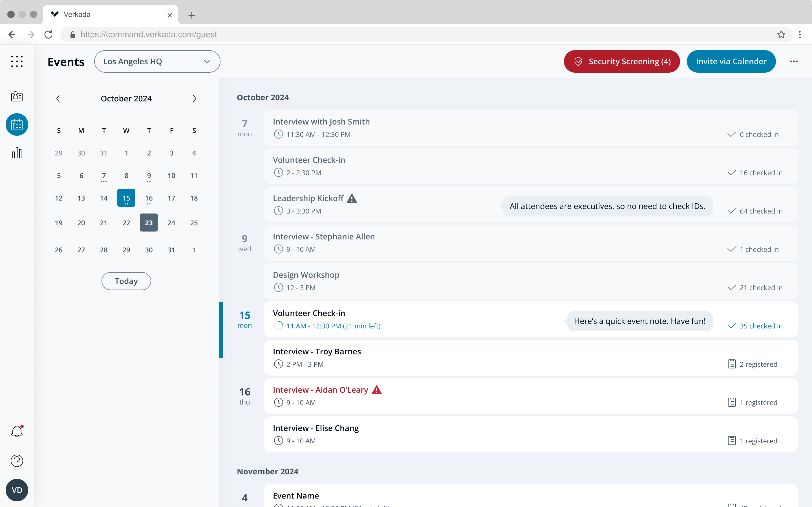The height and width of the screenshot is (507, 812).
Task: Open the help question mark icon
Action: point(17,461)
